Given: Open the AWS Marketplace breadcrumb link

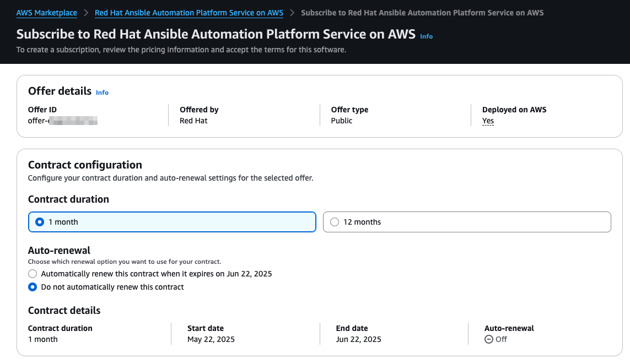Looking at the screenshot, I should pos(47,13).
